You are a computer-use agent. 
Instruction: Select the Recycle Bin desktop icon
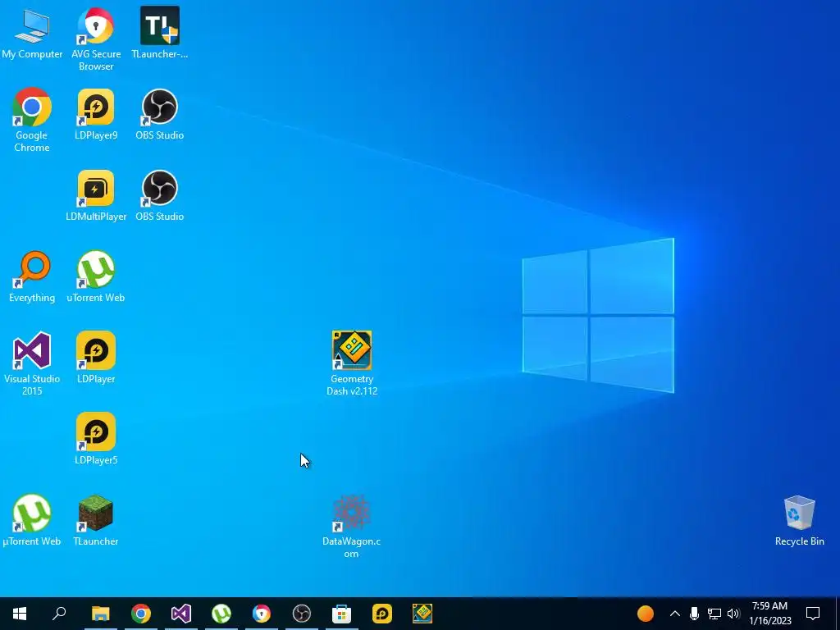pyautogui.click(x=799, y=521)
